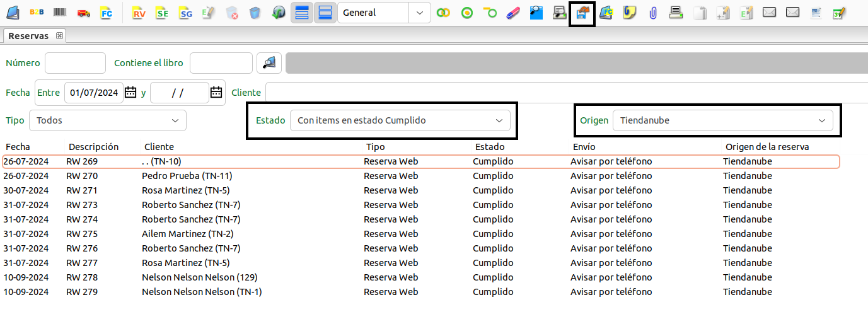
Task: Open the red delivery truck icon
Action: click(x=84, y=13)
